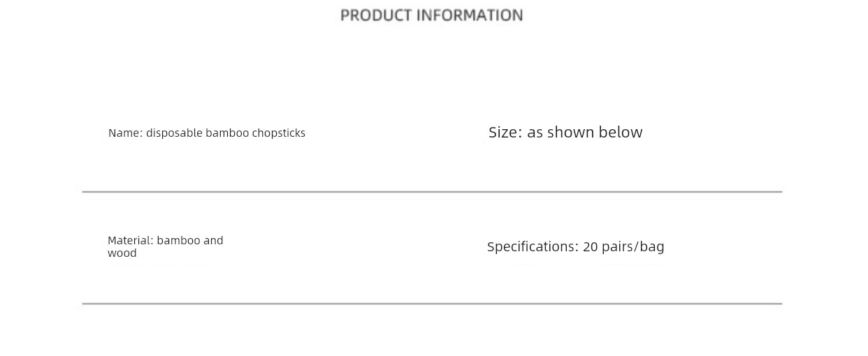Click the word 'and' in the Material row
This screenshot has width=868, height=356.
[x=214, y=241]
